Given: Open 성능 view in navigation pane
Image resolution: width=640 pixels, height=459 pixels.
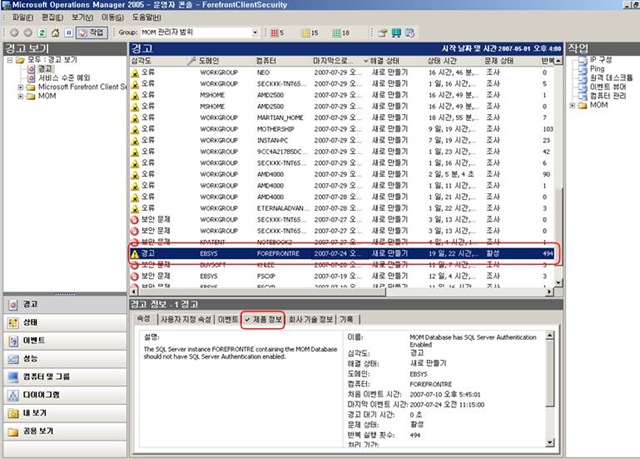Looking at the screenshot, I should point(65,359).
